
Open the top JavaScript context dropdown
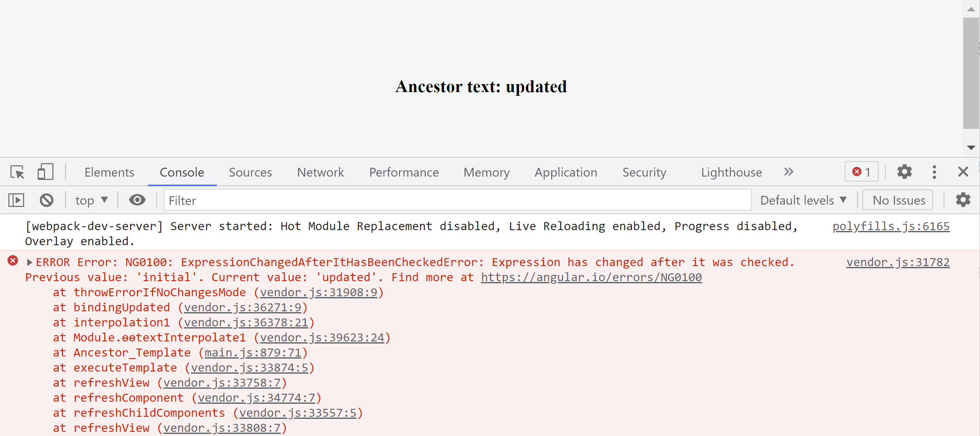91,200
